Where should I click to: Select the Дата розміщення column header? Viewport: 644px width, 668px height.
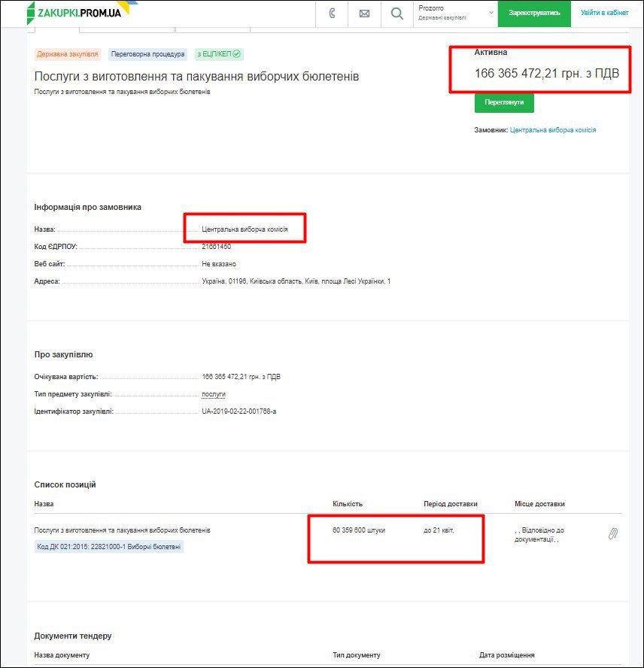click(507, 654)
